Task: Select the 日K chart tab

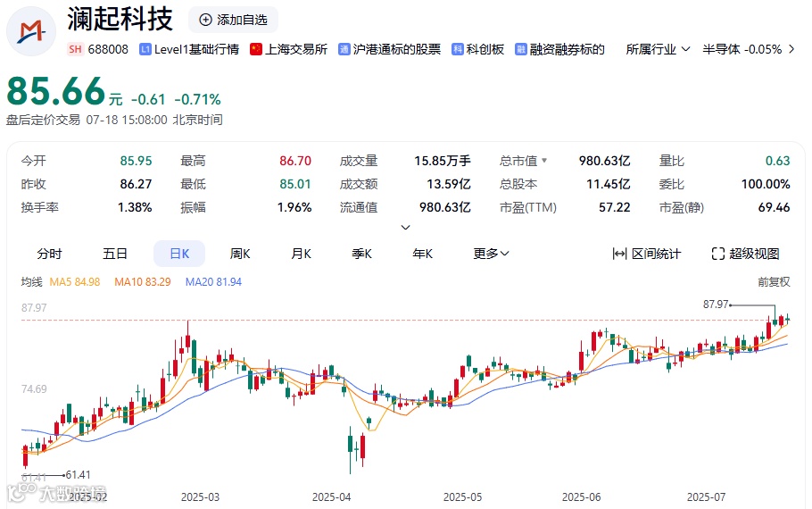Action: tap(179, 254)
